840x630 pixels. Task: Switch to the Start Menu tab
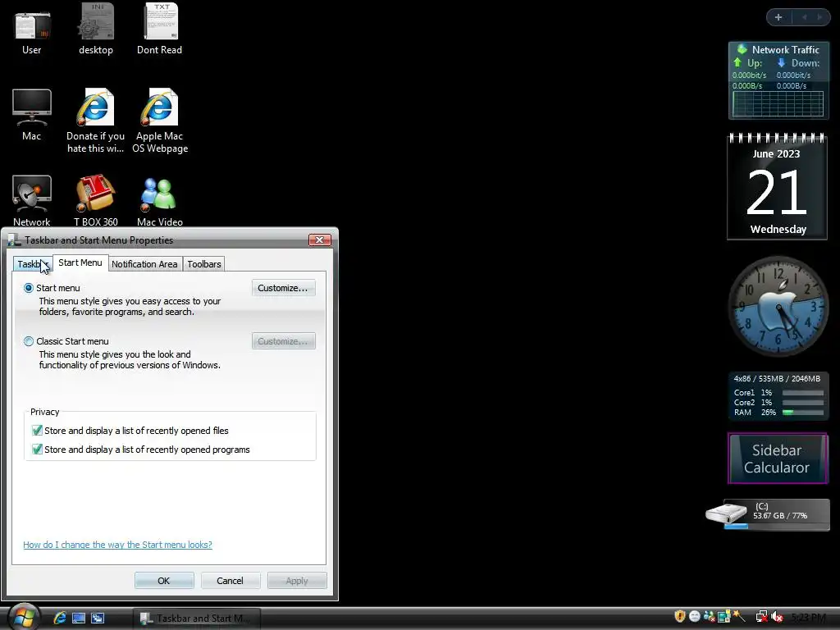[x=80, y=262]
